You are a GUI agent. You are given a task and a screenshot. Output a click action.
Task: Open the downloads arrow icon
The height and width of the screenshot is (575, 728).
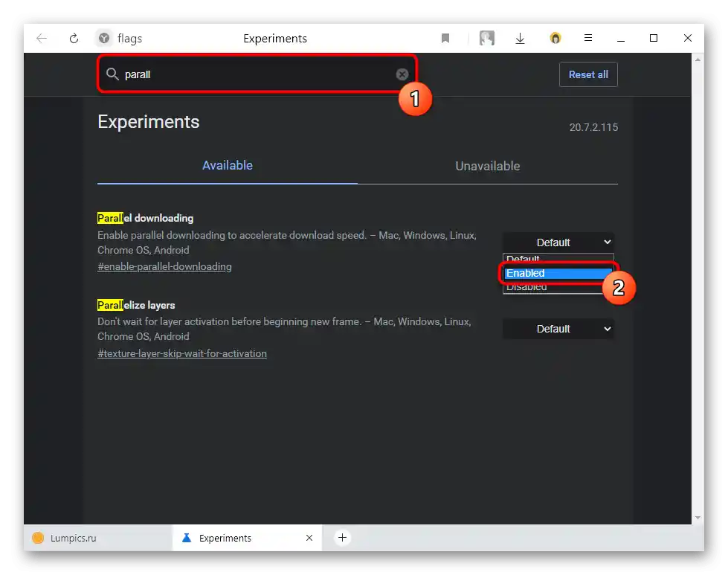tap(520, 38)
